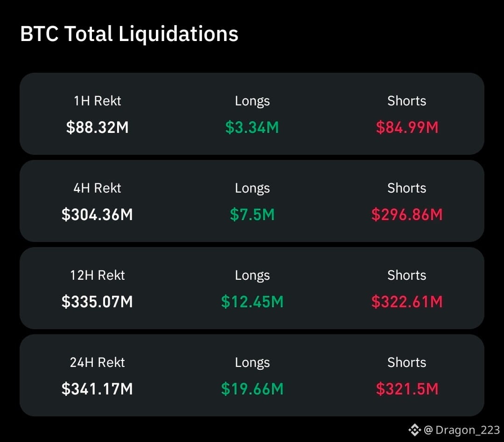Viewport: 504px width, 442px height.
Task: Select the 12H Rekt total $335.07M
Action: pos(98,302)
